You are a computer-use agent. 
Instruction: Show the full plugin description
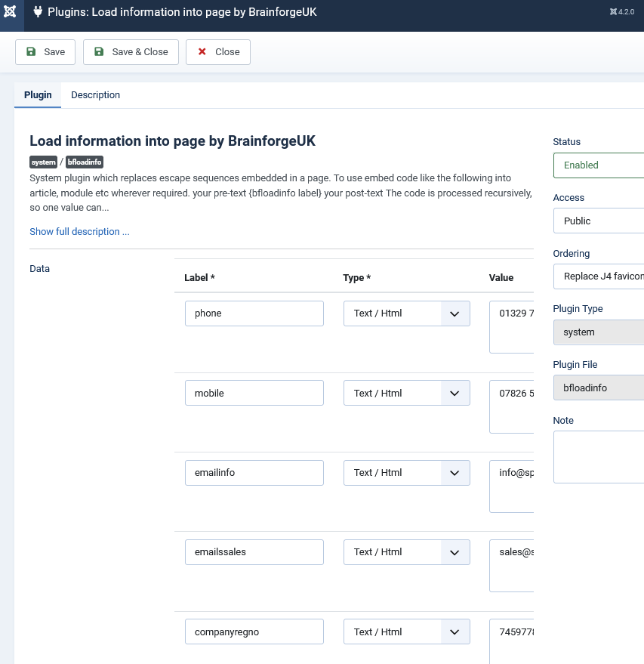coord(79,232)
